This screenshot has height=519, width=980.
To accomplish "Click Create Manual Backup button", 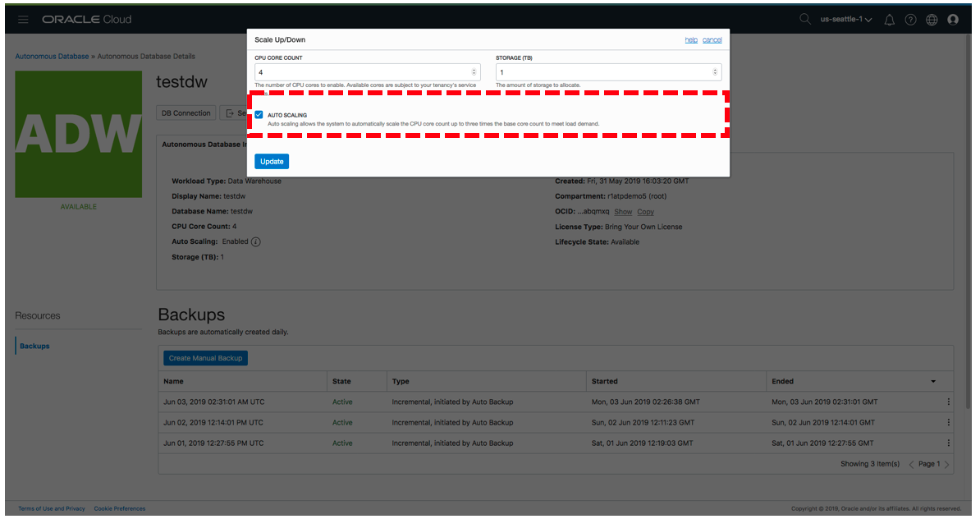I will pyautogui.click(x=206, y=358).
